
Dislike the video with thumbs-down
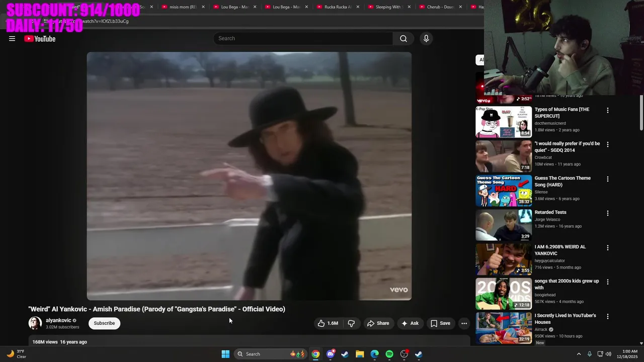[x=351, y=323]
